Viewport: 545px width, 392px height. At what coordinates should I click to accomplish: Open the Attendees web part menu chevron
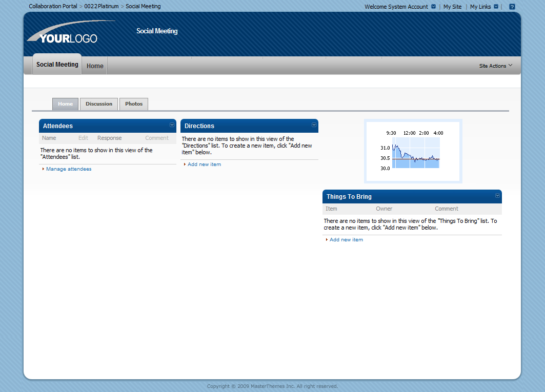tap(172, 125)
